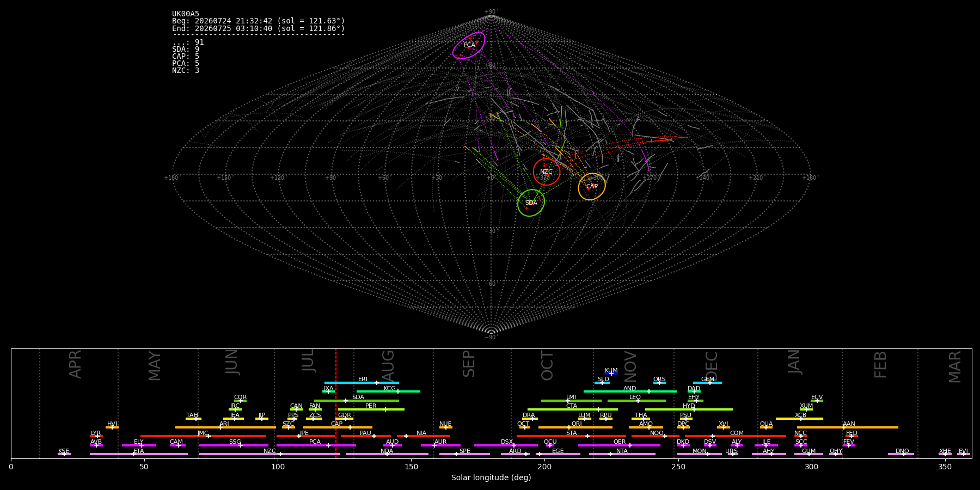
Task: Click the green SDA radiant circle
Action: [x=531, y=203]
